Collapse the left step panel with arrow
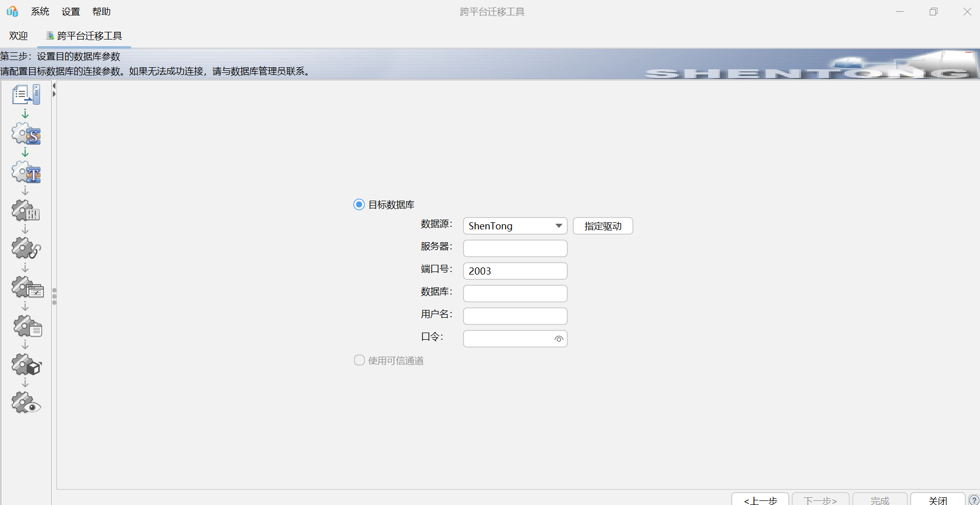Screen dimensions: 980x505 (54, 86)
